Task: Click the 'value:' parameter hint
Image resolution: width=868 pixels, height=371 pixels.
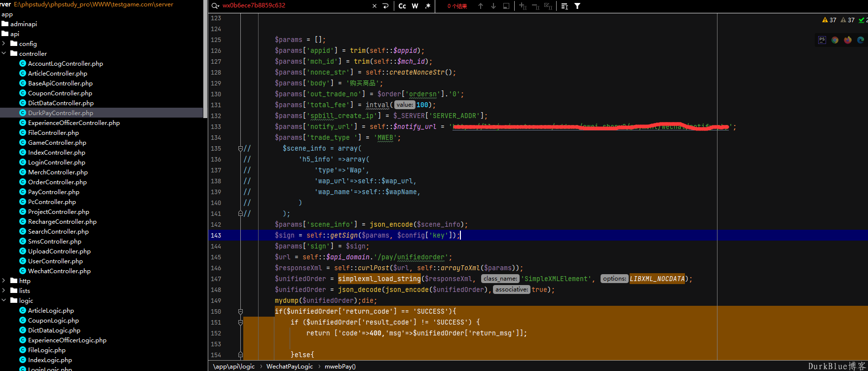Action: coord(405,105)
